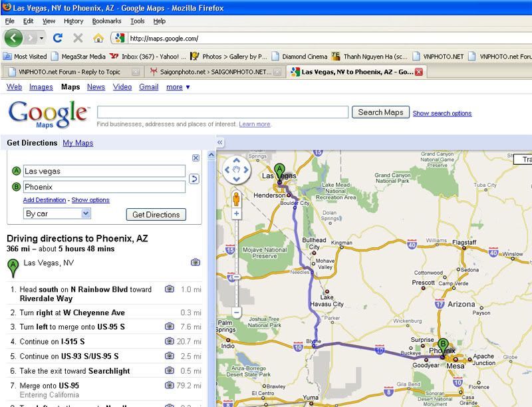532x407 pixels.
Task: Close the directions form X icon
Action: (196, 158)
